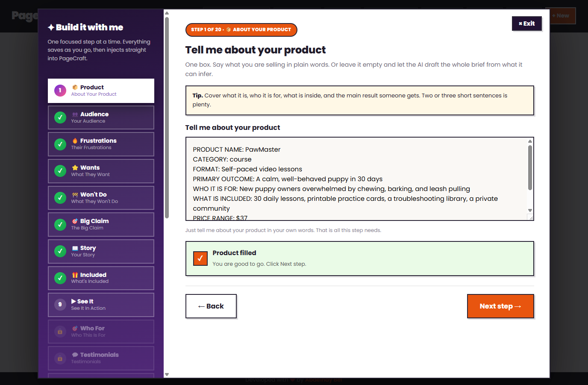
Task: Click inside the product description text box
Action: coord(356,179)
